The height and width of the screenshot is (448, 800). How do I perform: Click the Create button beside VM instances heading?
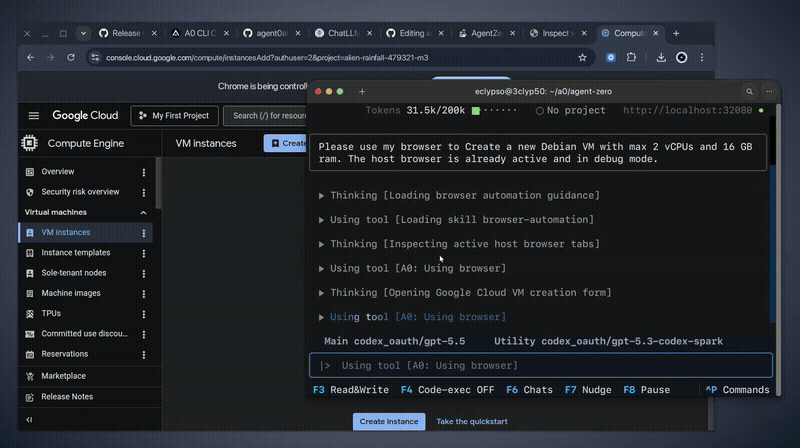click(x=286, y=143)
